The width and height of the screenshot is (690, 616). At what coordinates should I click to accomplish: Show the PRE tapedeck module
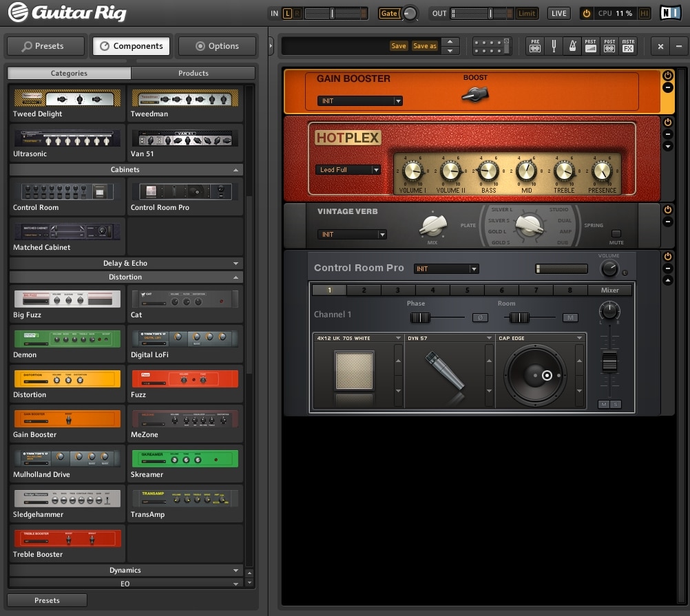click(x=534, y=45)
